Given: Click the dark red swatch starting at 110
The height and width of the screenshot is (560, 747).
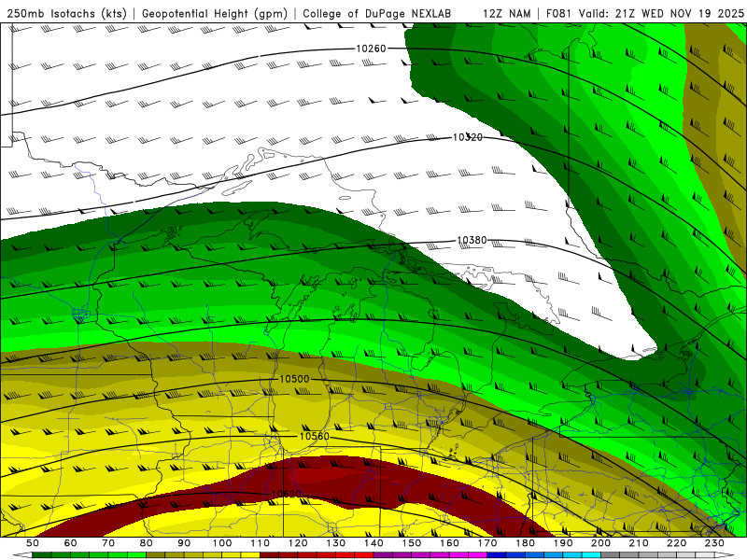Looking at the screenshot, I should (x=269, y=555).
